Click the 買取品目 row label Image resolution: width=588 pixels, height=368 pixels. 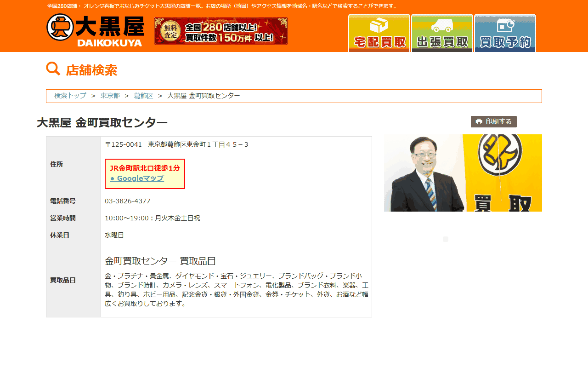click(63, 280)
